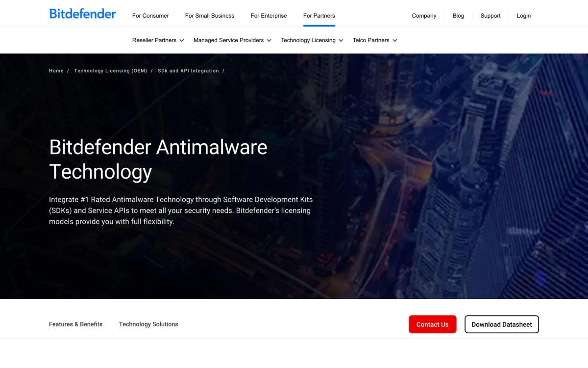This screenshot has height=368, width=588.
Task: Expand the Technology Licensing dropdown
Action: [x=312, y=40]
